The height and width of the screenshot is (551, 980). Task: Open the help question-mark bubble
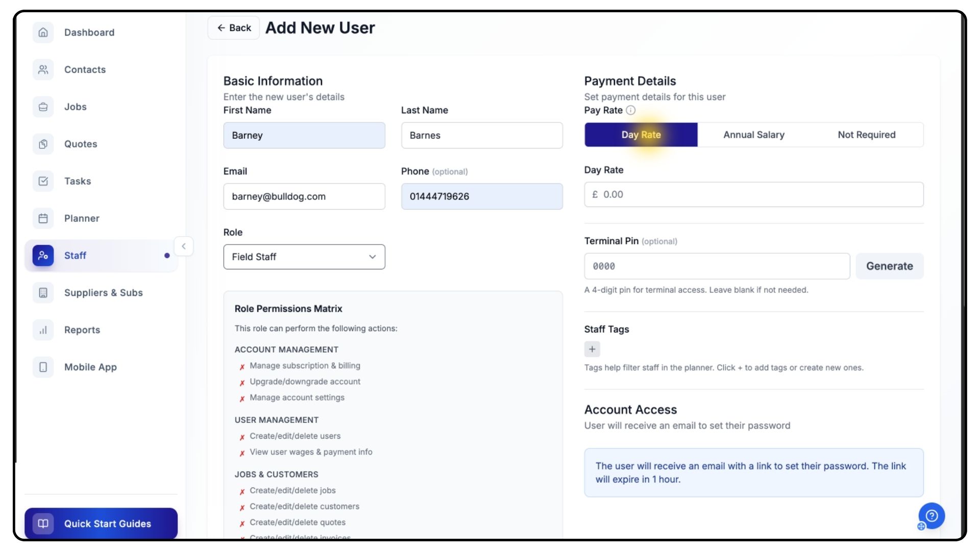932,516
